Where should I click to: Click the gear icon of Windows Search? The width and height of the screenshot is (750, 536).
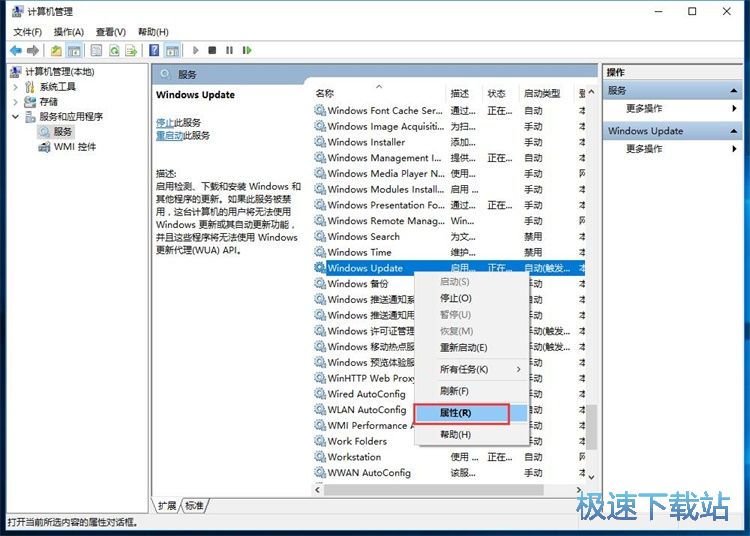[320, 236]
